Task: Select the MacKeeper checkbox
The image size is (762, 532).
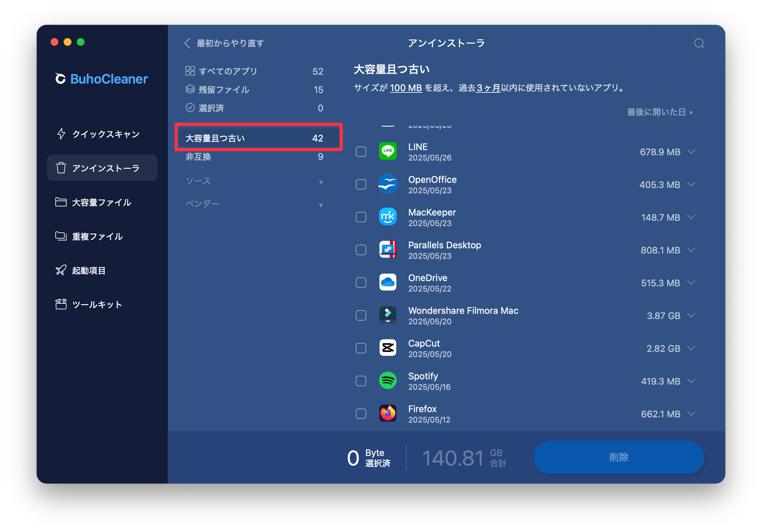Action: click(x=361, y=217)
